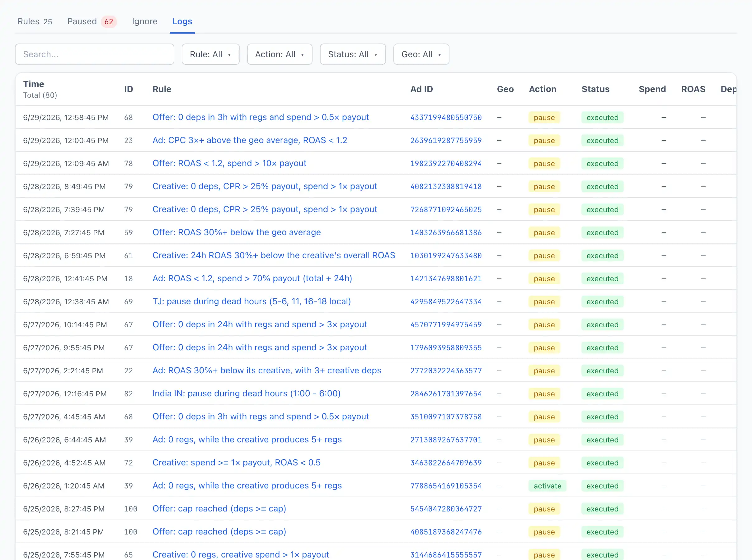Open Ad ID 2713089267637701
The width and height of the screenshot is (752, 560).
(x=446, y=440)
